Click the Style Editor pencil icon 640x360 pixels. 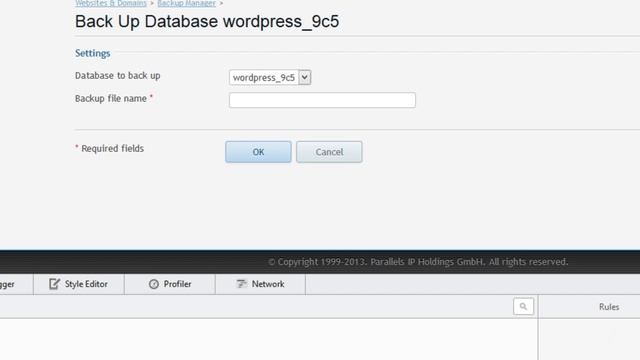pos(54,284)
